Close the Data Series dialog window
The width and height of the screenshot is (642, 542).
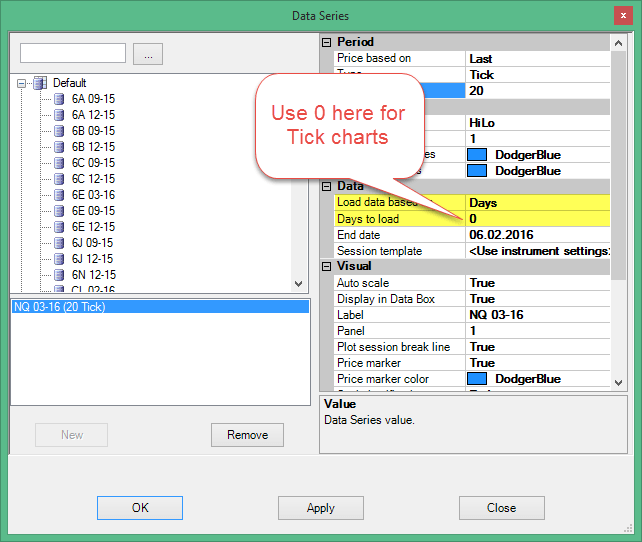623,16
